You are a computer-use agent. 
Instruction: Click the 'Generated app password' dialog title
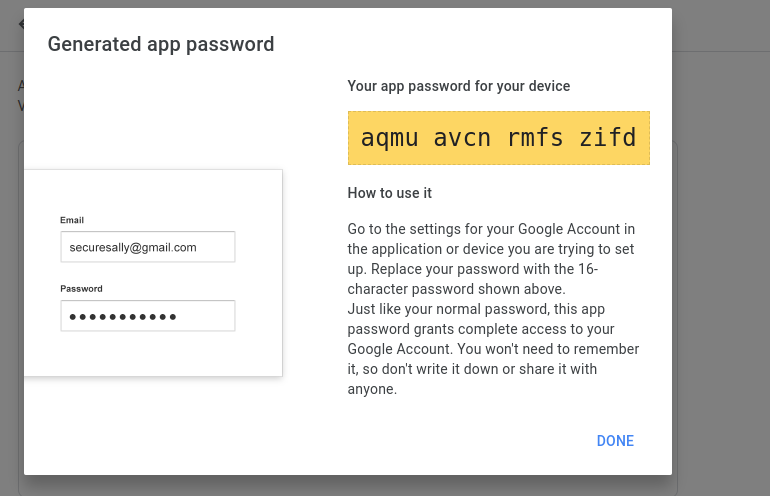tap(161, 44)
